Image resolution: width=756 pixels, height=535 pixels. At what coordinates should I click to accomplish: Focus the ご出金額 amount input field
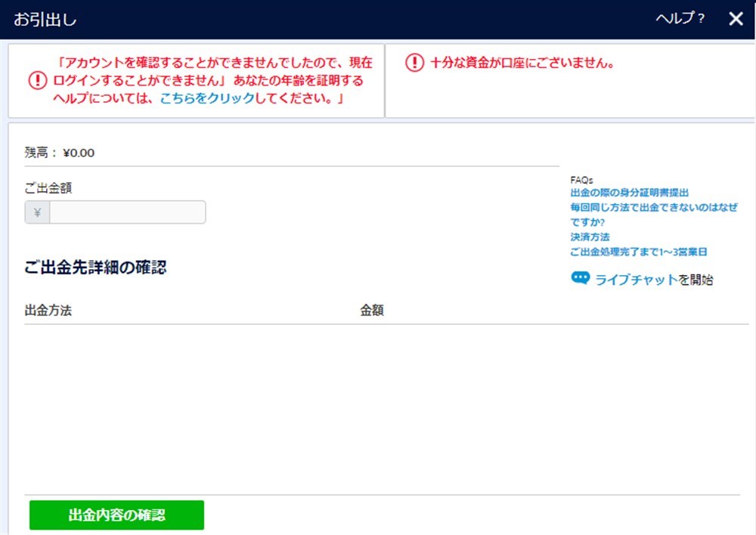click(127, 212)
